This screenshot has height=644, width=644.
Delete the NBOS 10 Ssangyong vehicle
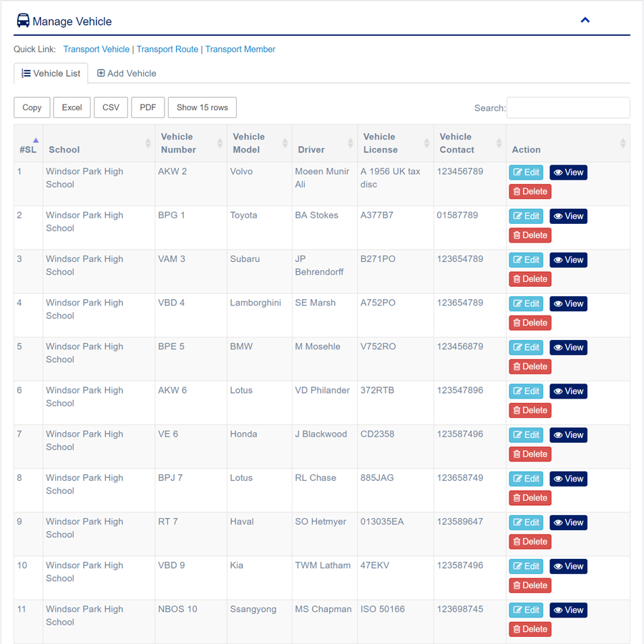coord(530,629)
